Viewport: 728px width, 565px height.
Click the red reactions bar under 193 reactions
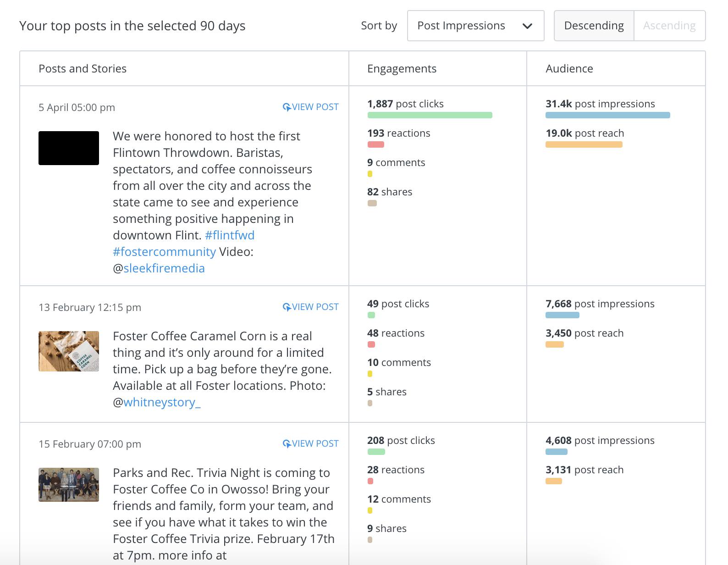[x=375, y=144]
